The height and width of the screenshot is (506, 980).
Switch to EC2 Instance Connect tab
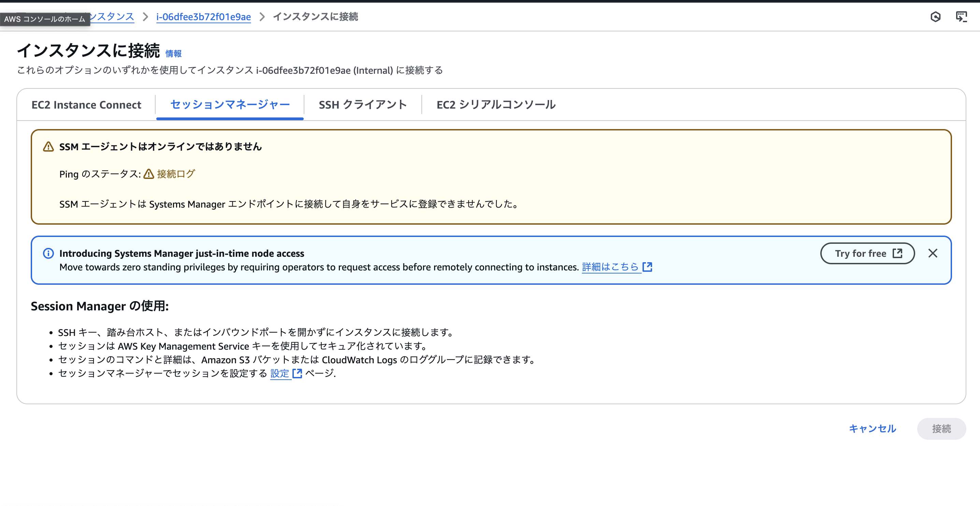[x=86, y=105]
